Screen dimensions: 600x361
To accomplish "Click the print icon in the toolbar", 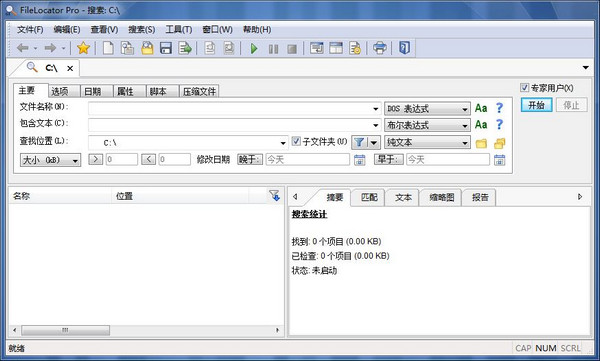I will (x=380, y=48).
